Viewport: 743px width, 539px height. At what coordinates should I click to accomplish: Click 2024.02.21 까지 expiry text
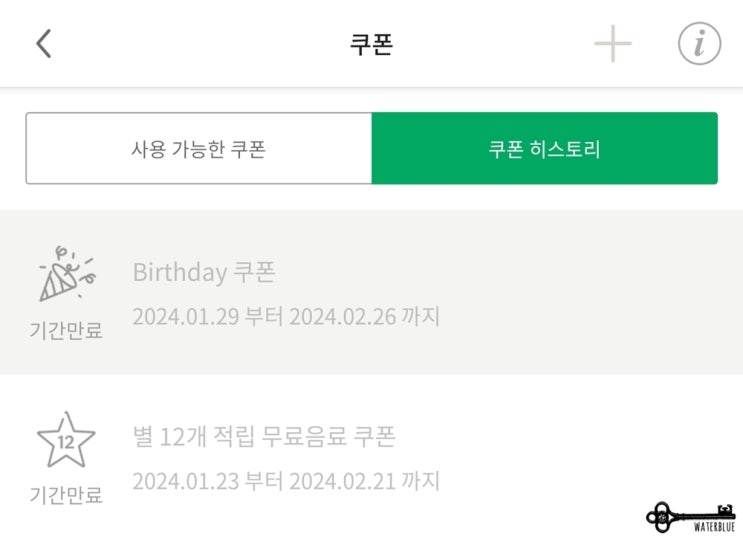(x=364, y=481)
